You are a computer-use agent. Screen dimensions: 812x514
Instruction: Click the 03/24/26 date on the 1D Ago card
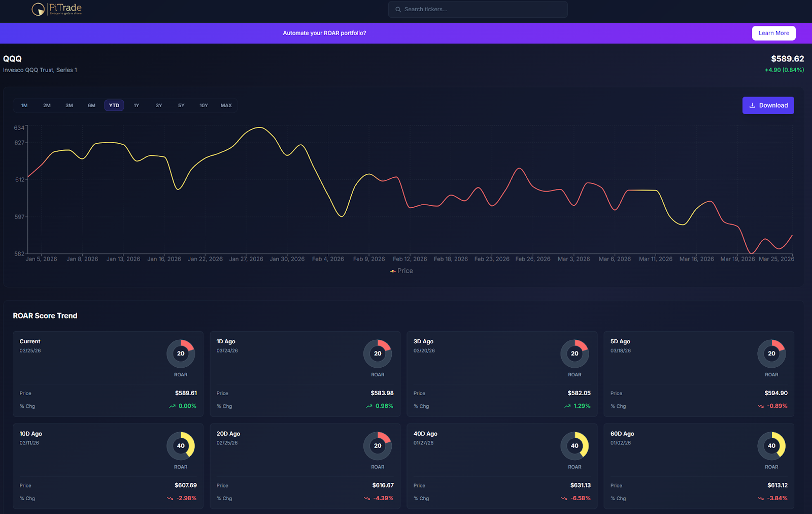point(227,351)
